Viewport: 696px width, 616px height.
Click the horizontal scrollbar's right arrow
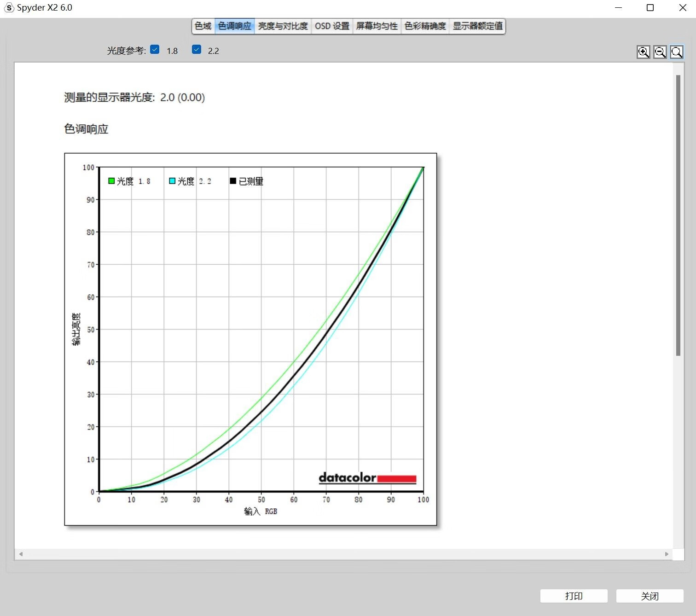pos(667,554)
